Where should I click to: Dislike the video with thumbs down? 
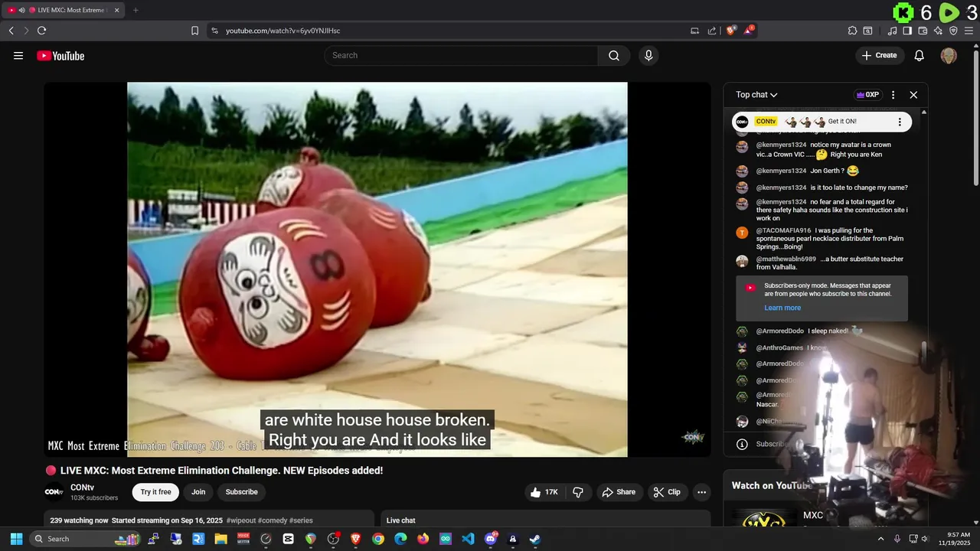tap(578, 492)
